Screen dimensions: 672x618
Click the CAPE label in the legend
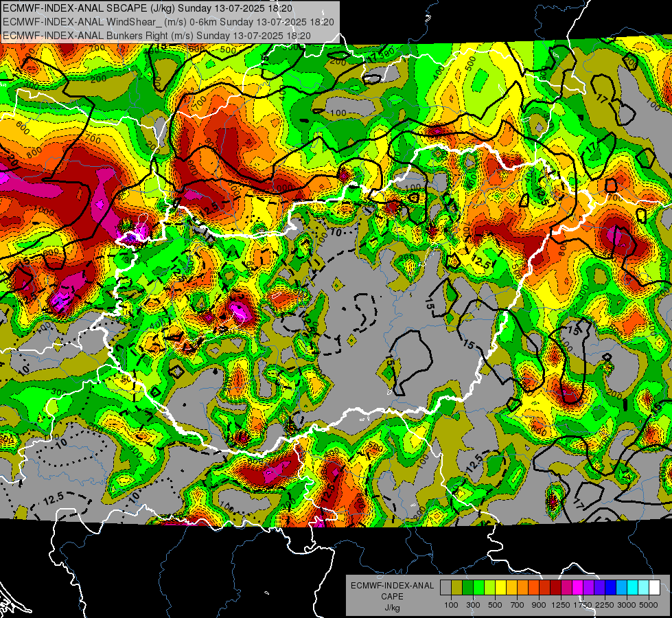392,596
